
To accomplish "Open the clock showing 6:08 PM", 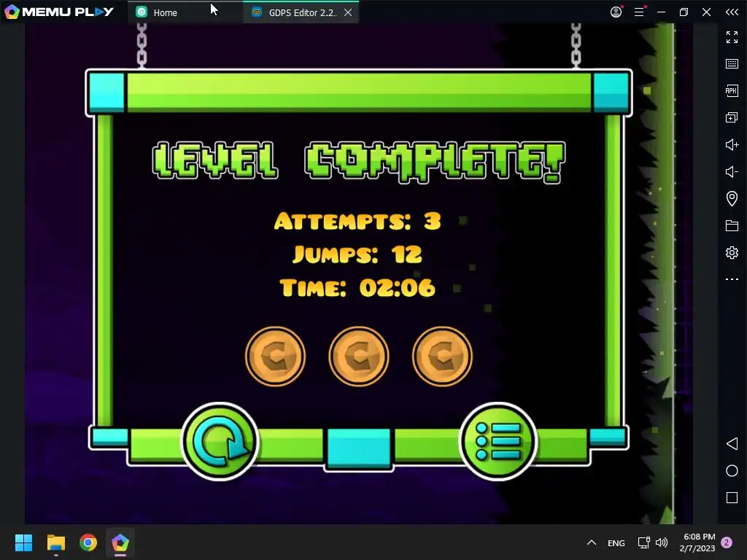I will click(x=697, y=542).
